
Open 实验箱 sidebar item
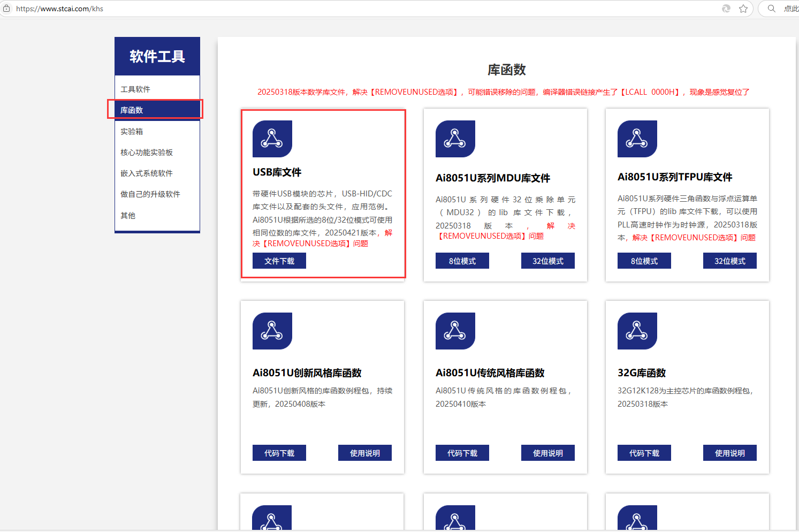[157, 131]
